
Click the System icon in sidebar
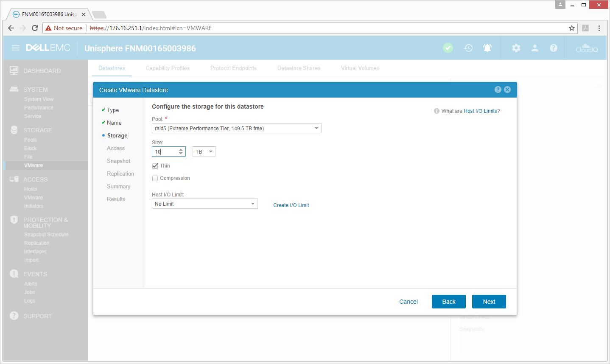pos(14,89)
